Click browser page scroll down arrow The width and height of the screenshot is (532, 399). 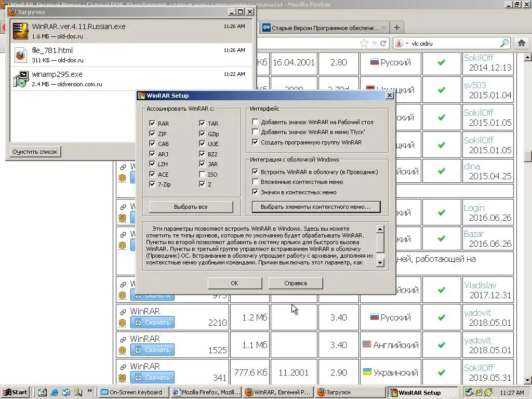coord(527,380)
